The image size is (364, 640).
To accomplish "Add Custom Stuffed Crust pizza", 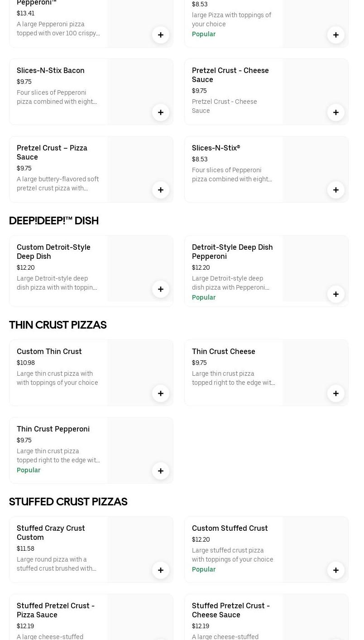I will coord(336,570).
